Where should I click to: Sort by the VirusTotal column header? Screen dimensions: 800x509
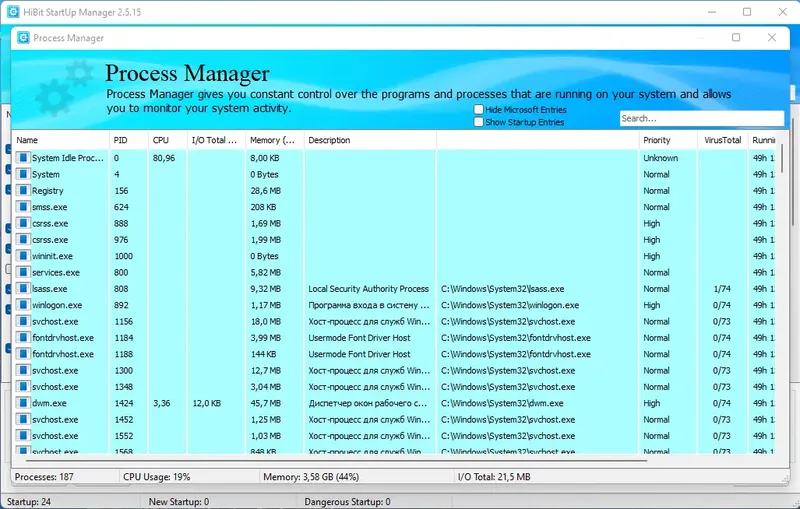[x=722, y=140]
